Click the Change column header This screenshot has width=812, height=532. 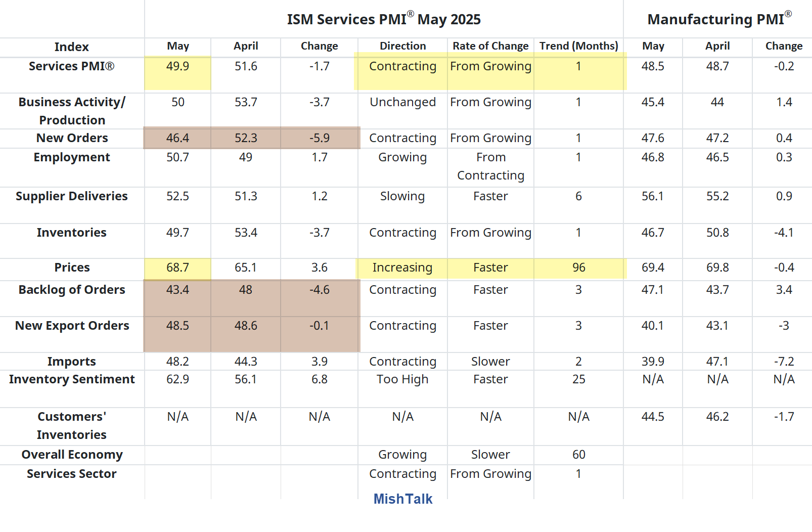point(319,47)
